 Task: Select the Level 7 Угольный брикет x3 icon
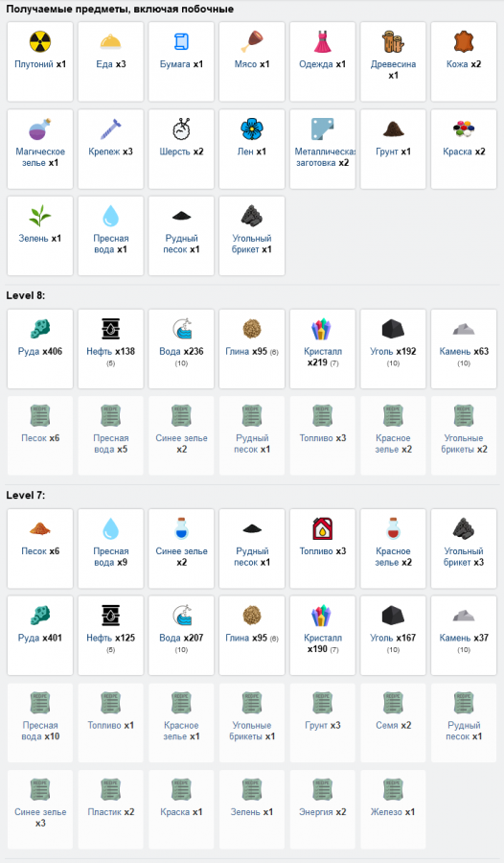coord(464,529)
